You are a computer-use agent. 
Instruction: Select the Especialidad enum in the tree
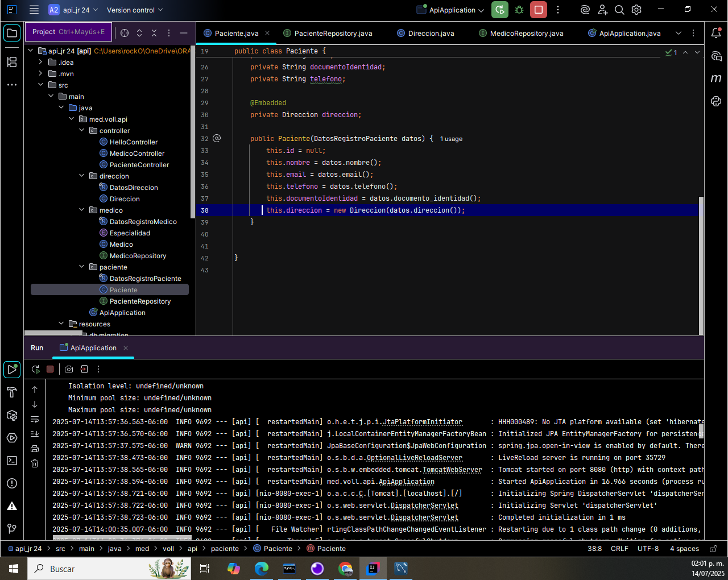(x=130, y=233)
